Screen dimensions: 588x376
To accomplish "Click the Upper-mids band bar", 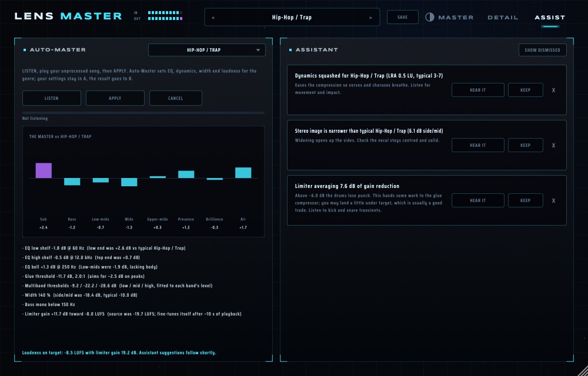I will [x=158, y=177].
